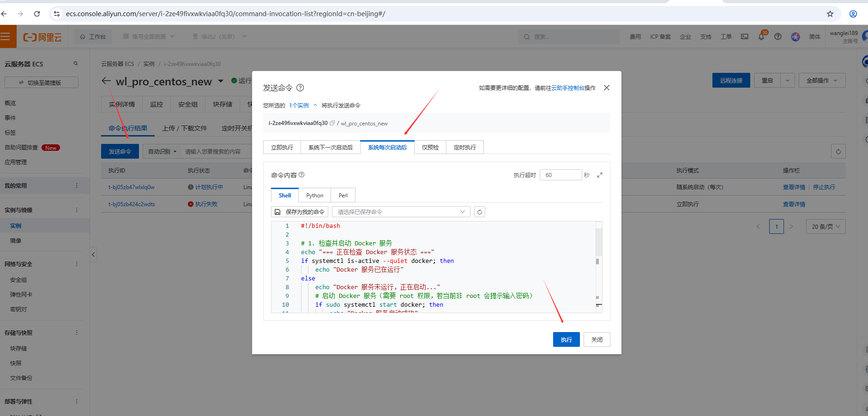Click the copy icon next to instance ID
The height and width of the screenshot is (416, 868).
(332, 123)
